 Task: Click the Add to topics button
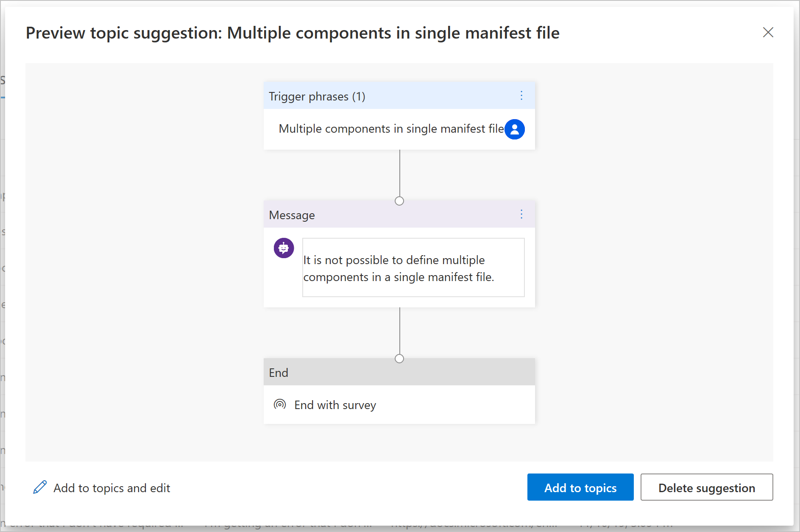[580, 487]
